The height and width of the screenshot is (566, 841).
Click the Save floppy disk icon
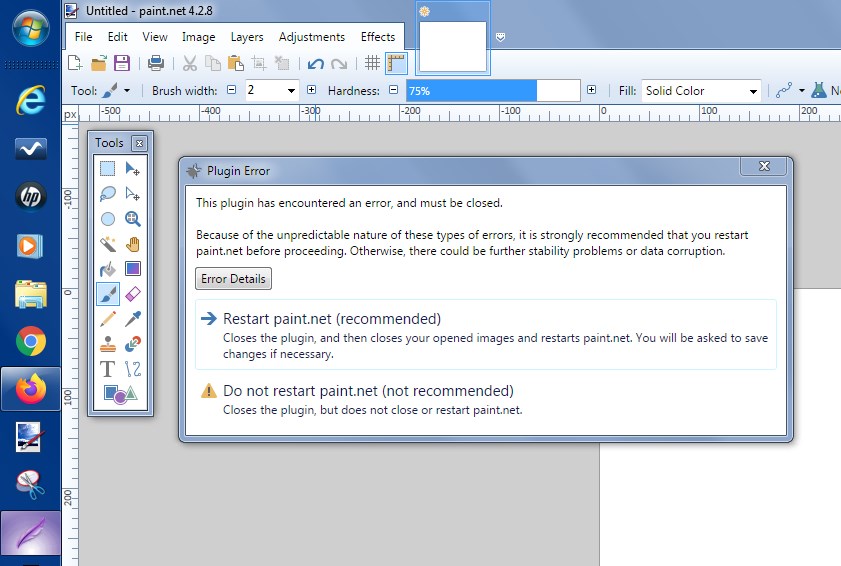[x=122, y=63]
